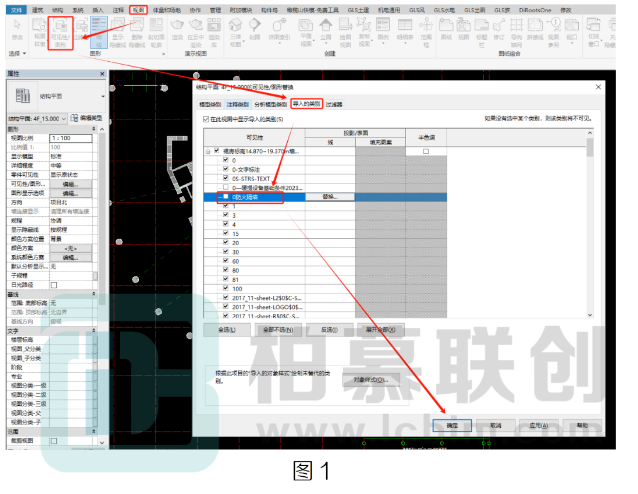638x494 pixels.
Task: Switch to the Architecture (建筑) ribbon tab
Action: [37, 10]
